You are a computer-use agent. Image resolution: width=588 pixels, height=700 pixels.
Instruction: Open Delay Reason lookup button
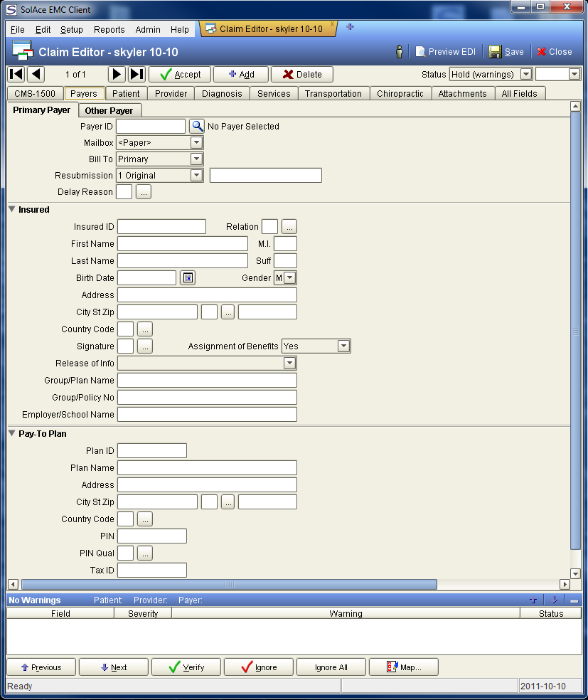(143, 192)
